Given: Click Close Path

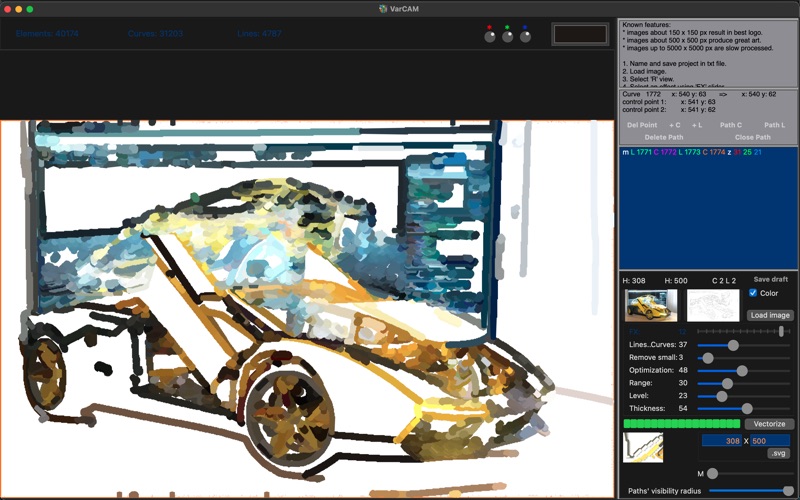Looking at the screenshot, I should point(753,137).
